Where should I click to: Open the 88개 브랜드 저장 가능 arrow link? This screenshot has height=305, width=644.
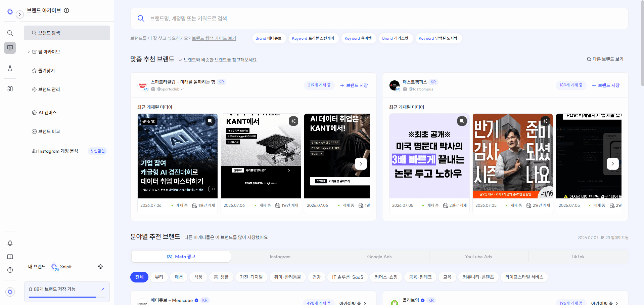[x=103, y=289]
